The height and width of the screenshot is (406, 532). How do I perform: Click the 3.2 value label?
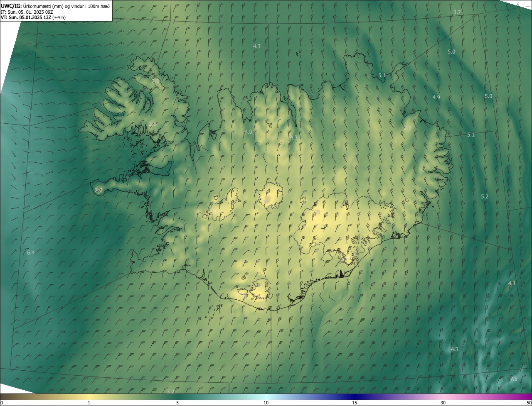(x=170, y=391)
